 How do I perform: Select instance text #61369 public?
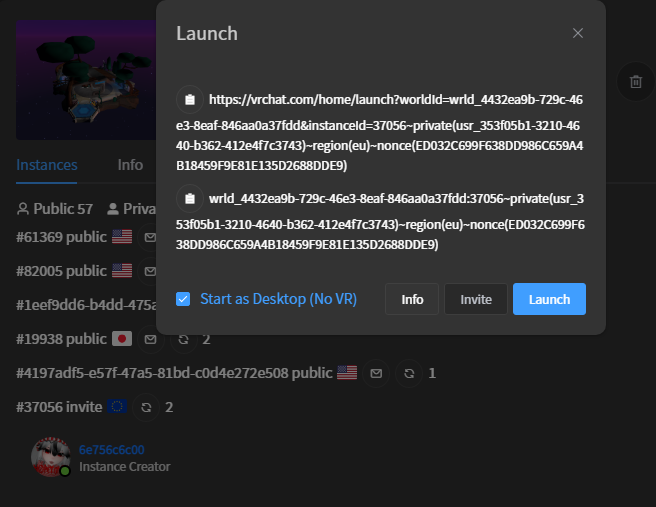[61, 237]
